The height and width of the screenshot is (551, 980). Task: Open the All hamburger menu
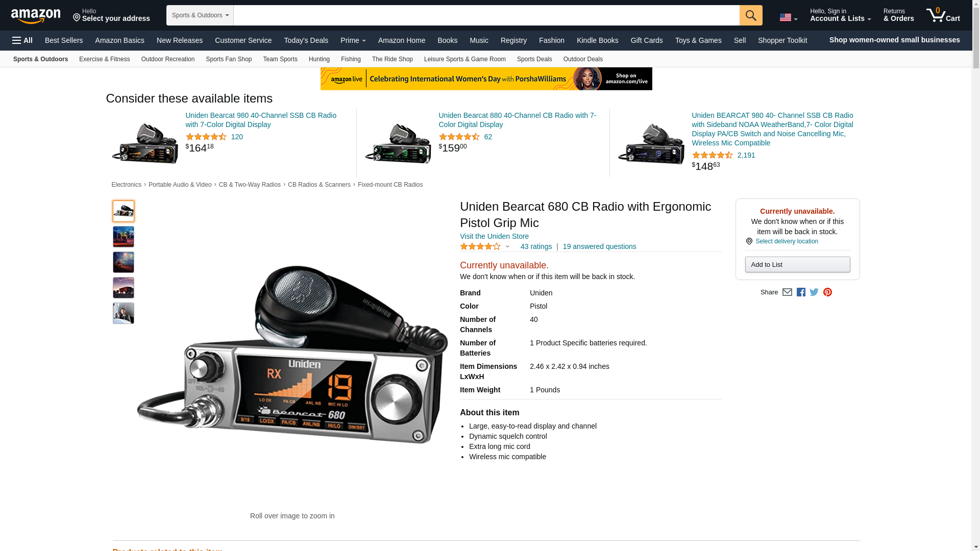pos(22,40)
